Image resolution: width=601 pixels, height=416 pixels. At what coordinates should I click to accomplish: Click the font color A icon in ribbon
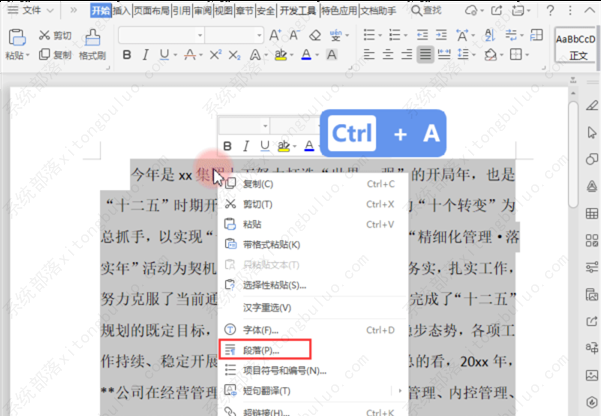[306, 55]
